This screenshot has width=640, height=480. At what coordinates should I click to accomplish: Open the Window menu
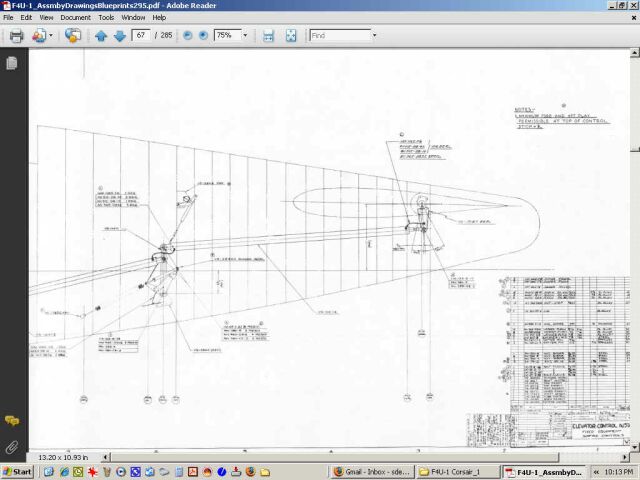133,18
